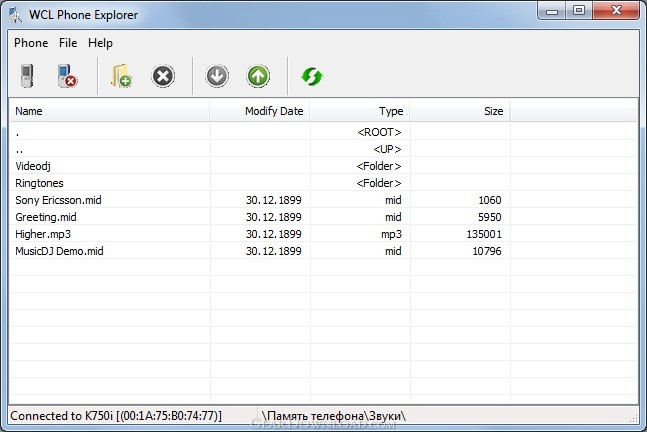
Task: Click the size value 5950
Action: (490, 217)
